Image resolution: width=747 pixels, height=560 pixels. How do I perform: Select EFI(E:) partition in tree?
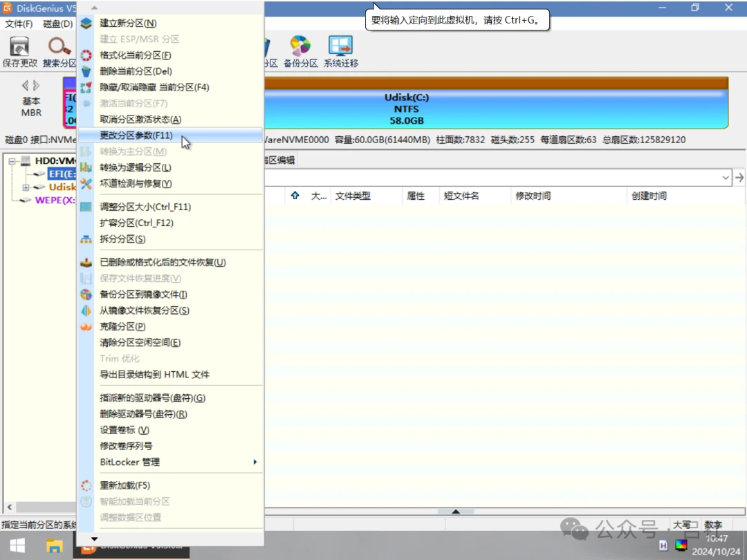point(62,174)
